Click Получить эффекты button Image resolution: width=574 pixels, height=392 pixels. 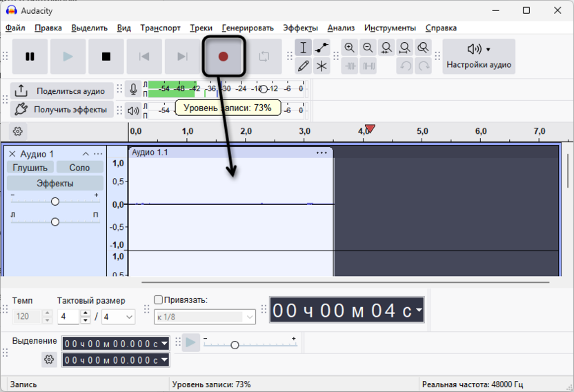tap(62, 109)
